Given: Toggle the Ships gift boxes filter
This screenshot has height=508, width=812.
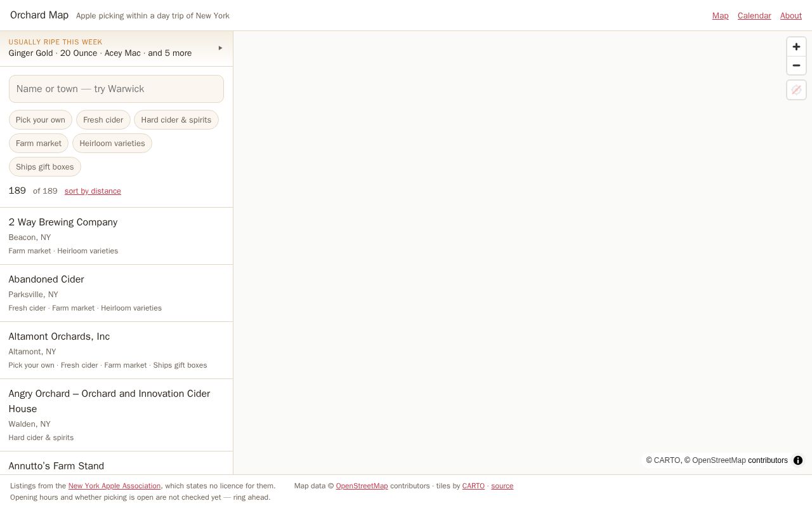Looking at the screenshot, I should [45, 167].
